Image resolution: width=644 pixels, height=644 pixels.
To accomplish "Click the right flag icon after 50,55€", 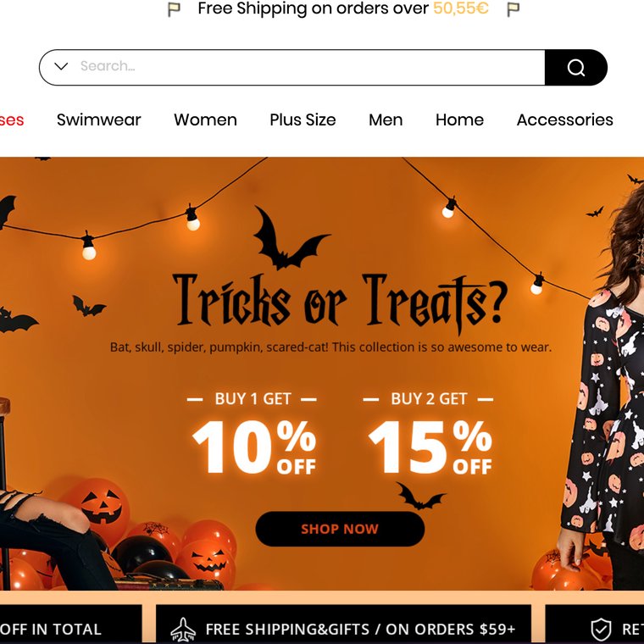I will tap(513, 9).
